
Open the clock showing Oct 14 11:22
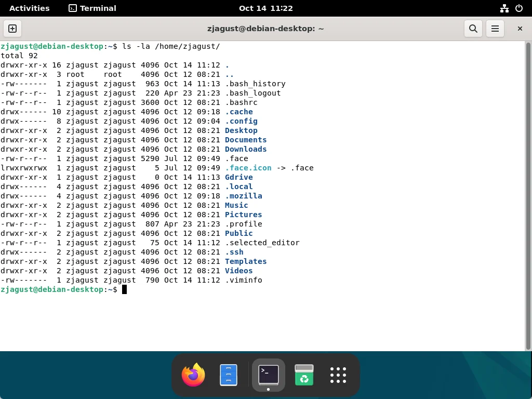[265, 8]
